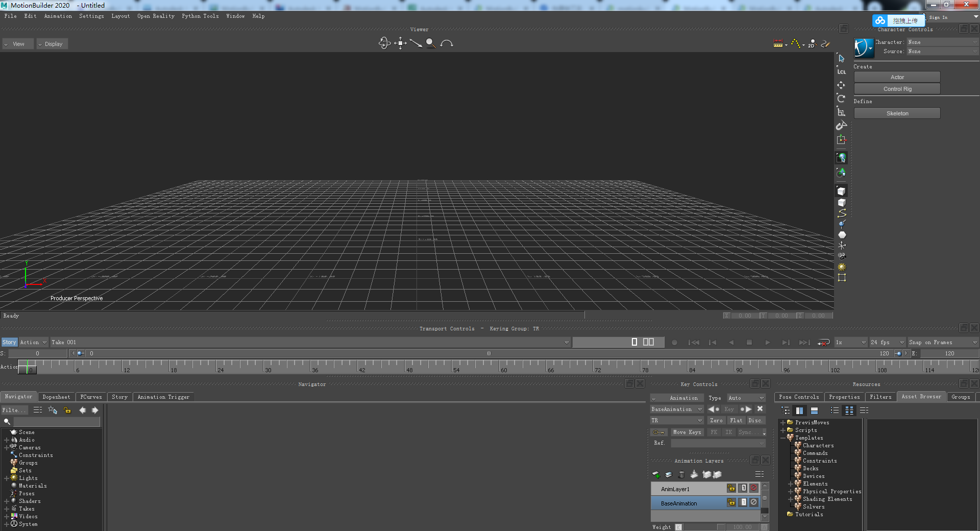Click the Control Rig button
Image resolution: width=980 pixels, height=531 pixels.
[896, 88]
